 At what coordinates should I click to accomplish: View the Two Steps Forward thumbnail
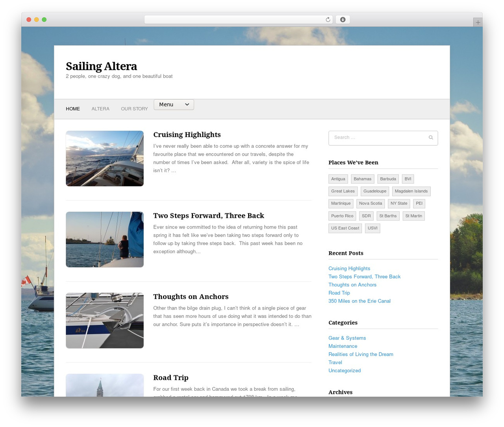(105, 239)
